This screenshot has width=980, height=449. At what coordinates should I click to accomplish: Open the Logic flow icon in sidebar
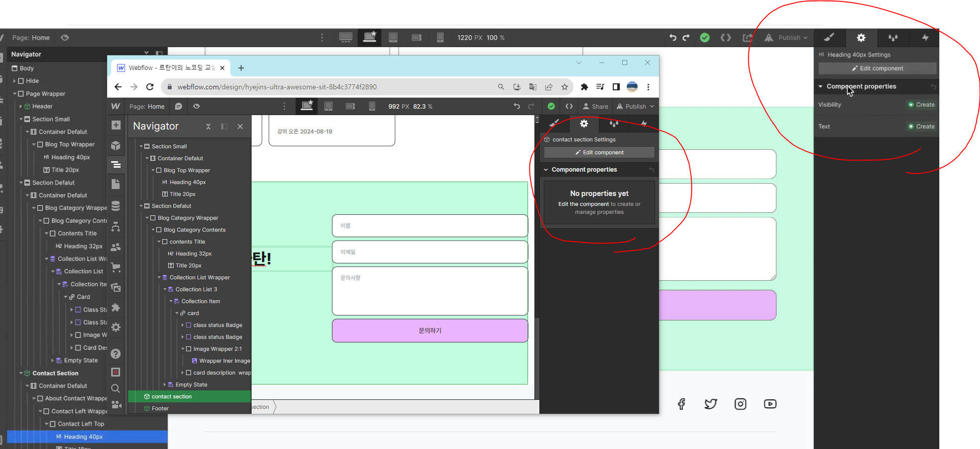coord(116,227)
